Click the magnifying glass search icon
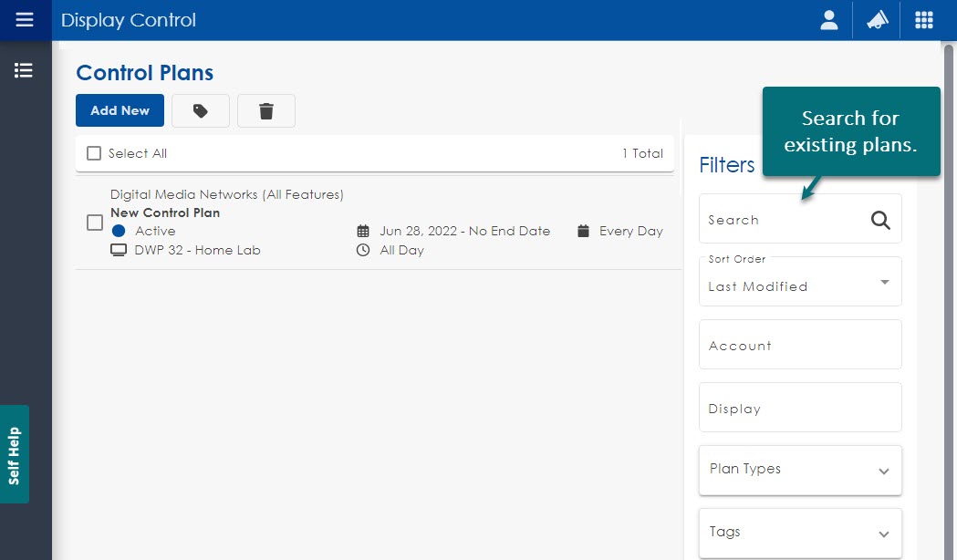The height and width of the screenshot is (560, 957). tap(879, 220)
